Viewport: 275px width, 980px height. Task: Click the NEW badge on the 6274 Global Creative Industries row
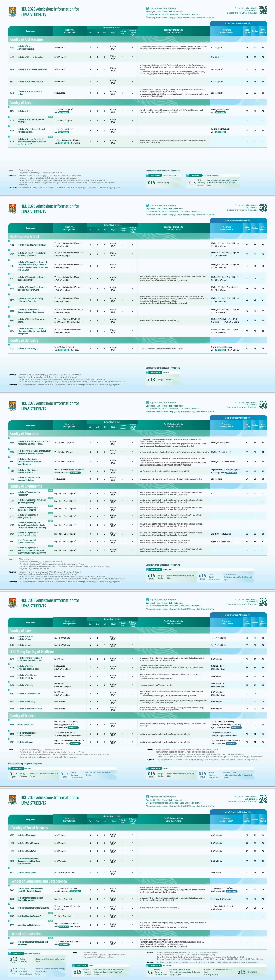(51, 117)
